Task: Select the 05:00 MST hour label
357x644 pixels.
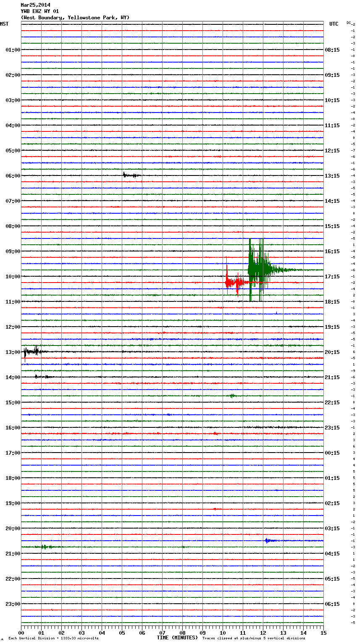Action: [13, 151]
